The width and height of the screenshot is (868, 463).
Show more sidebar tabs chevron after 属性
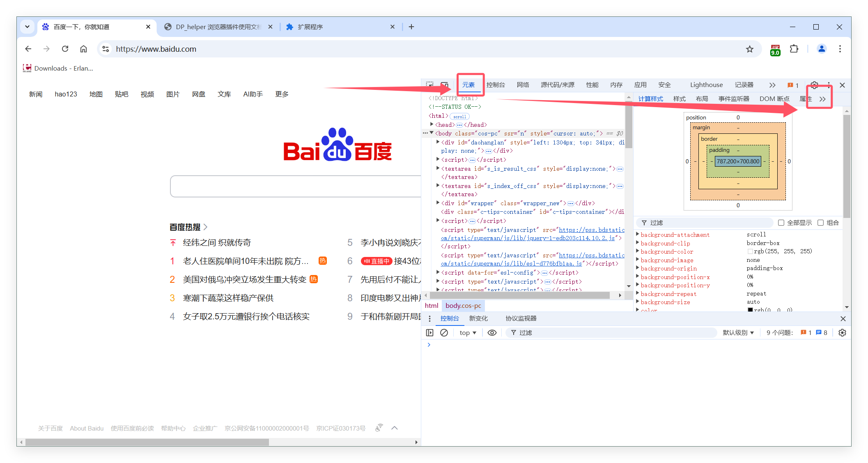pos(822,99)
